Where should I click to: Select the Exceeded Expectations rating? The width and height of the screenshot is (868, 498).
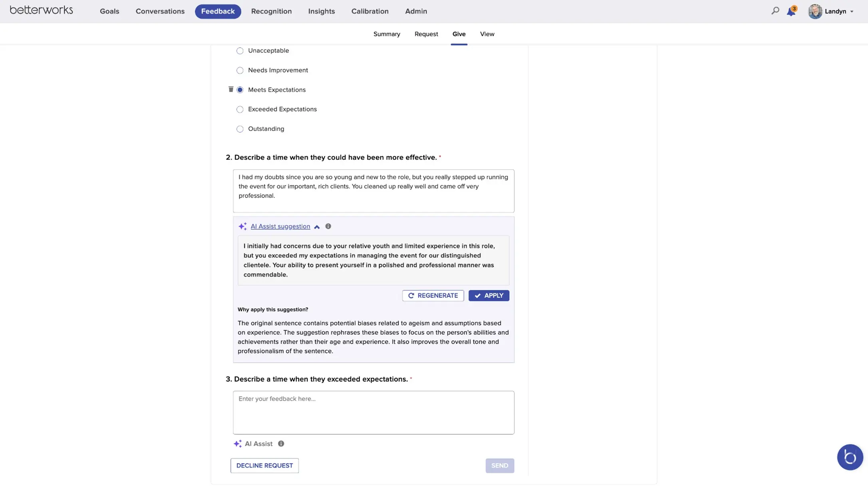click(x=240, y=109)
